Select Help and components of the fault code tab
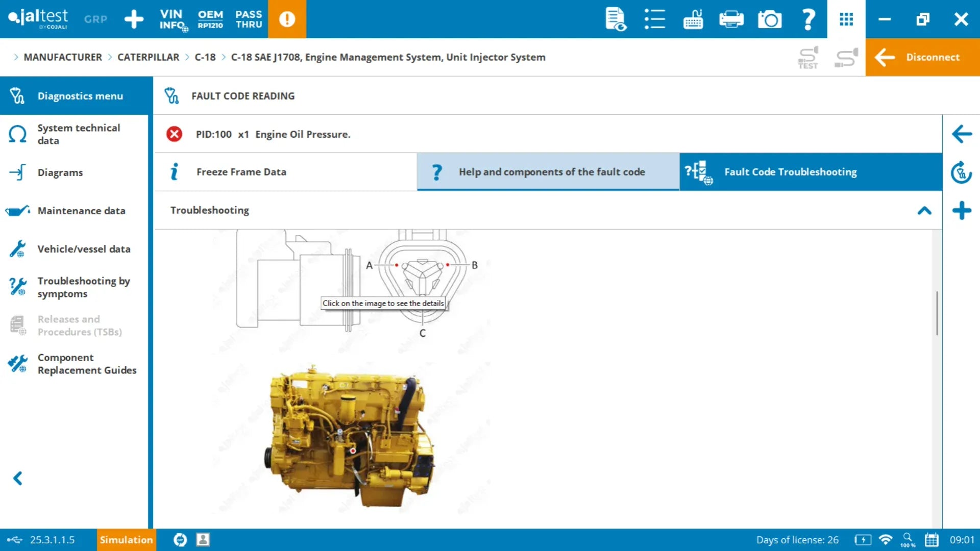 click(548, 172)
